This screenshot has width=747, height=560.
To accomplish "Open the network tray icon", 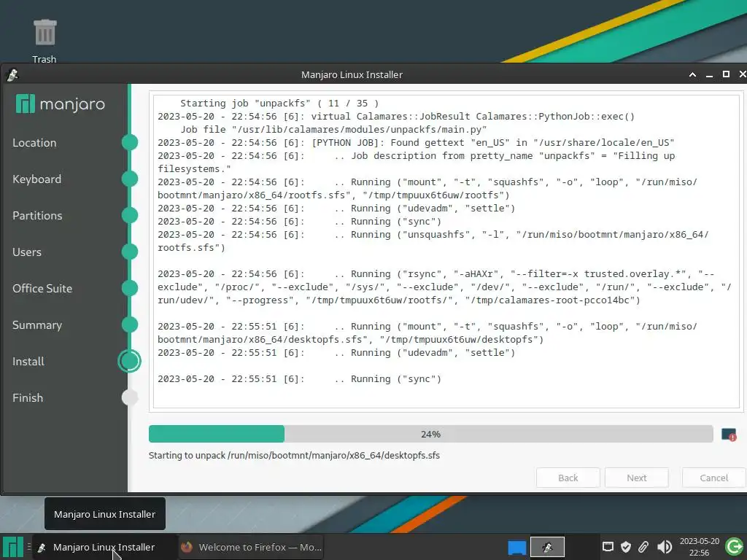I will [x=608, y=547].
